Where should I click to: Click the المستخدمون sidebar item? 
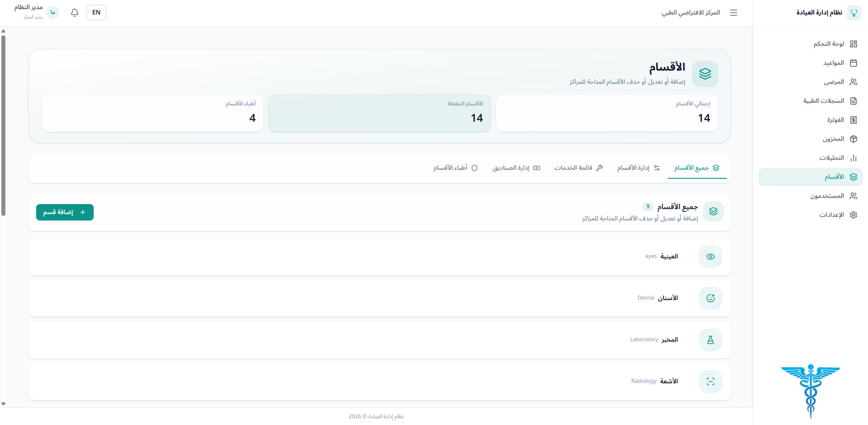tap(810, 196)
